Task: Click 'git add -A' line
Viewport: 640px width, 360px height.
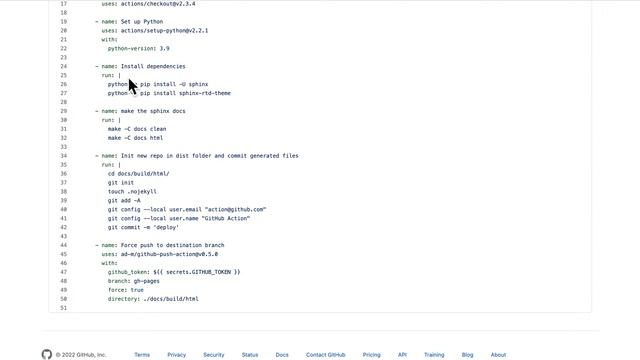Action: 124,201
